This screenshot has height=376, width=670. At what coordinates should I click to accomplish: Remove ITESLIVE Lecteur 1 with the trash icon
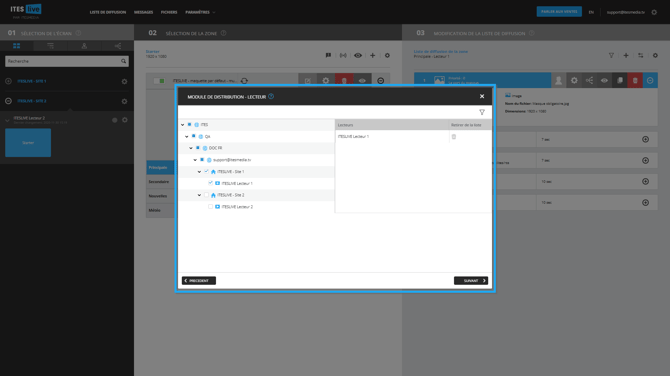coord(454,137)
